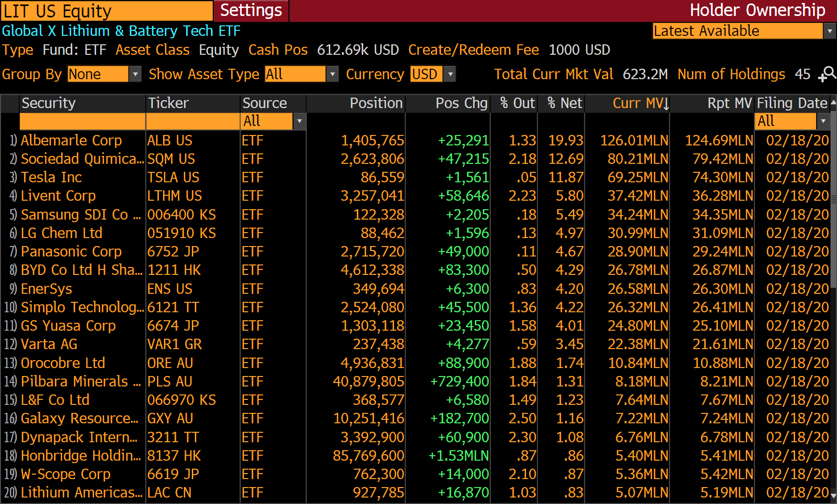Sort by the % Out column header
Viewport: 837px width, 504px height.
(514, 103)
